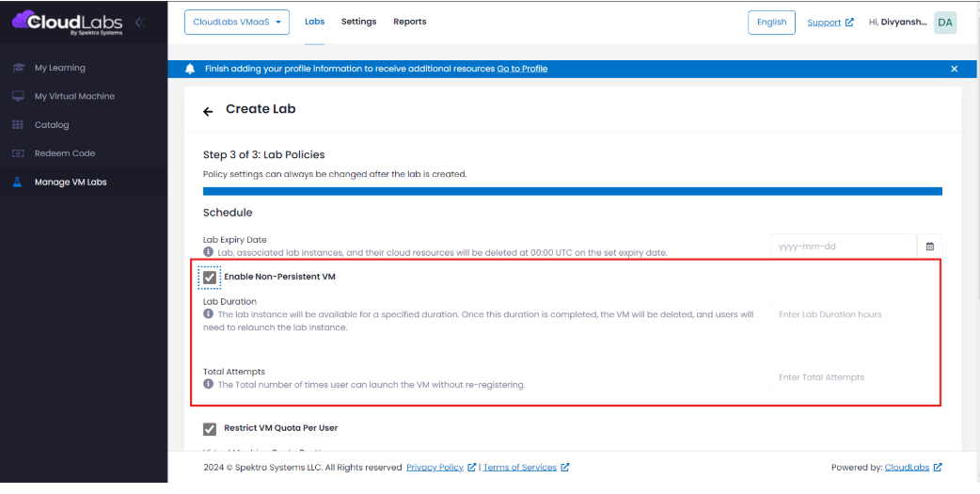Click the Lab Duration info icon
The height and width of the screenshot is (494, 980).
[x=208, y=314]
